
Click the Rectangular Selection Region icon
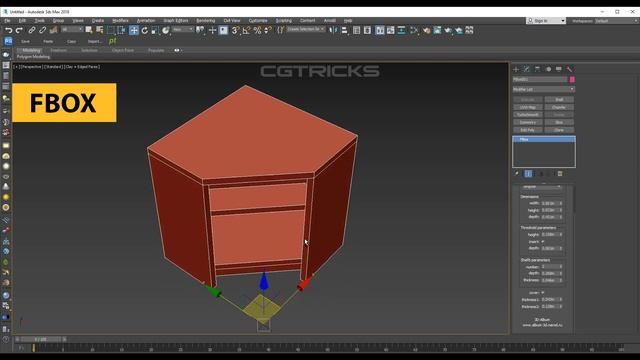pos(111,30)
